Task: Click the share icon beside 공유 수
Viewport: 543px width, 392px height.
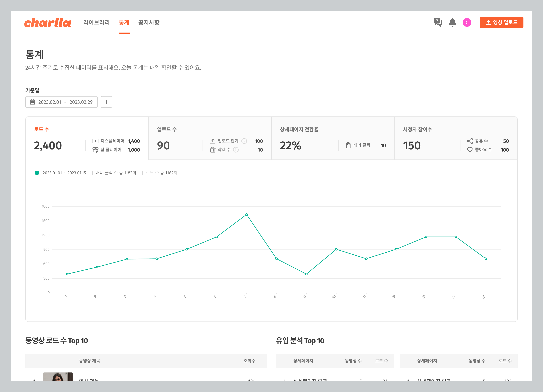Action: click(x=470, y=141)
